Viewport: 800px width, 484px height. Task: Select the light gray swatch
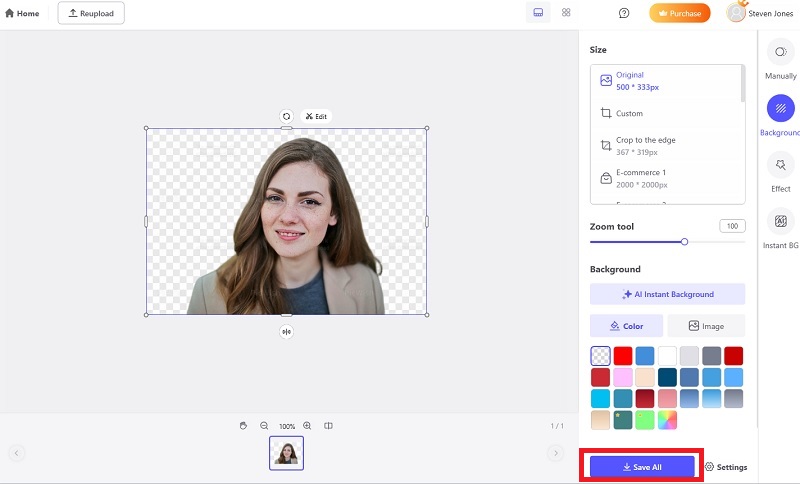click(x=689, y=356)
